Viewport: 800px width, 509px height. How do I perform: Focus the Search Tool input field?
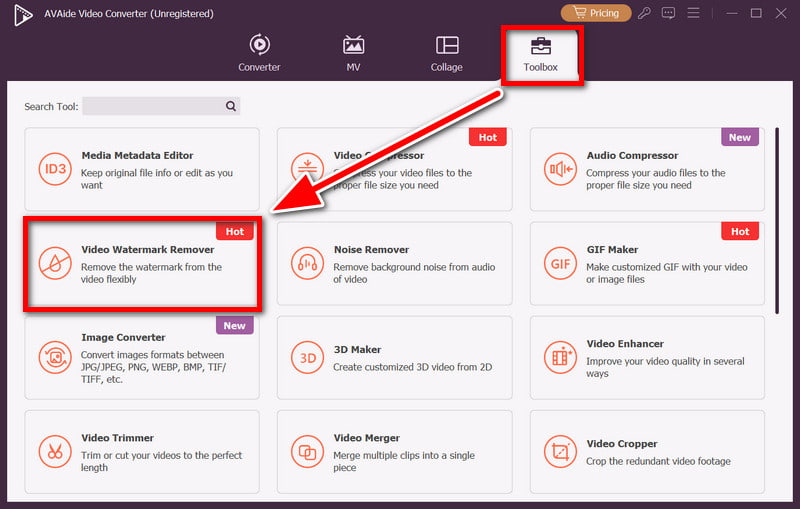[x=161, y=106]
